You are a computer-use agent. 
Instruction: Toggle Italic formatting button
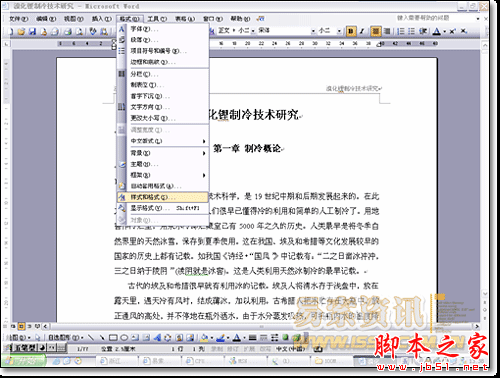[x=362, y=31]
